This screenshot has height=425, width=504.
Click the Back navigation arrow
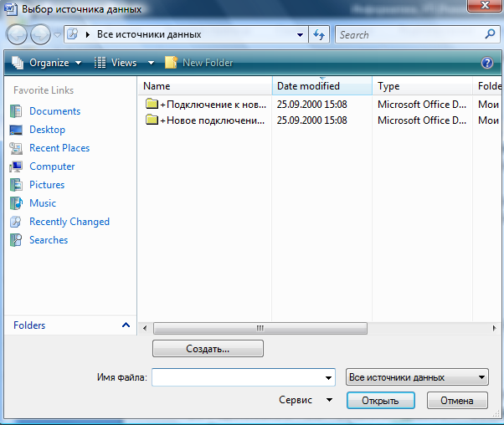(17, 34)
